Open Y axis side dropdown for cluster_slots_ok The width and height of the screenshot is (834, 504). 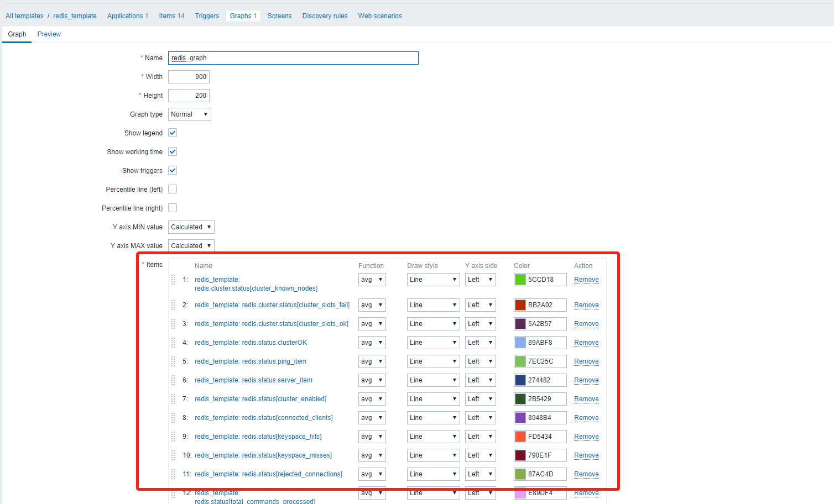coord(481,324)
